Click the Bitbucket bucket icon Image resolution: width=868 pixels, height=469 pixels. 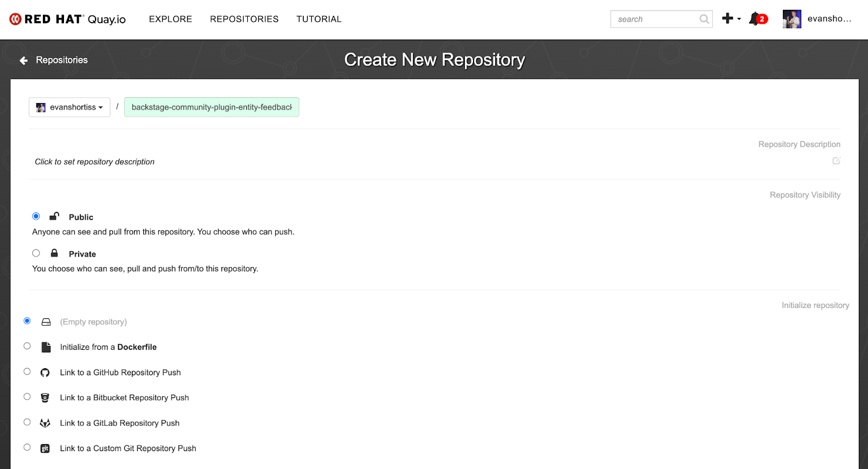coord(45,398)
